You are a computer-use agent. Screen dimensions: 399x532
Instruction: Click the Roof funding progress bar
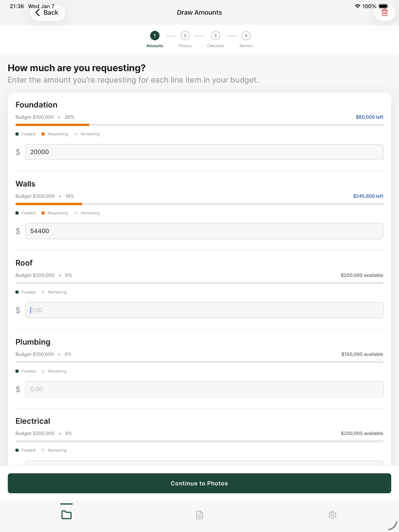(199, 283)
